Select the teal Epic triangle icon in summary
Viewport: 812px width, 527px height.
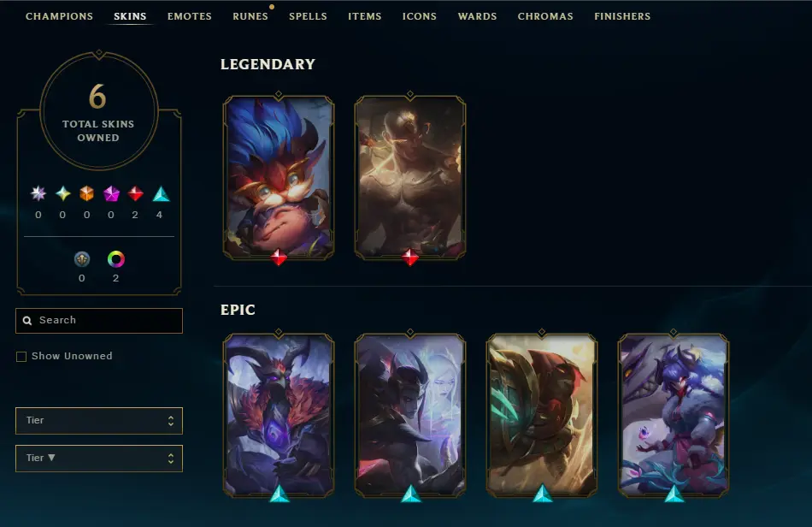pyautogui.click(x=161, y=194)
